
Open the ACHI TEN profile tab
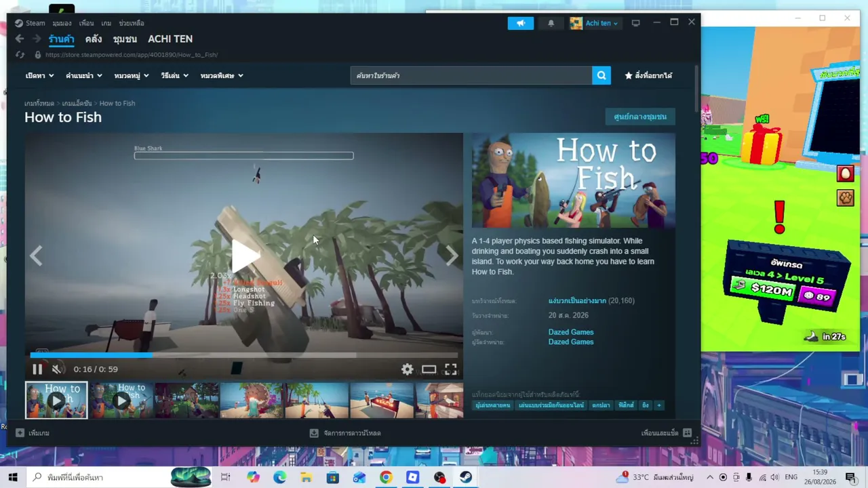[170, 39]
